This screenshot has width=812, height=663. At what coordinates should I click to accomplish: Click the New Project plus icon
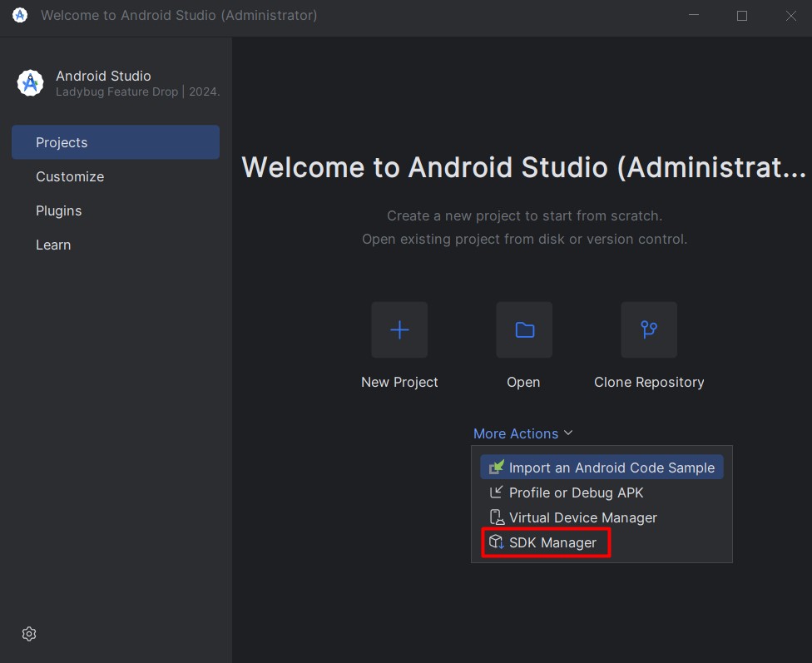tap(399, 330)
